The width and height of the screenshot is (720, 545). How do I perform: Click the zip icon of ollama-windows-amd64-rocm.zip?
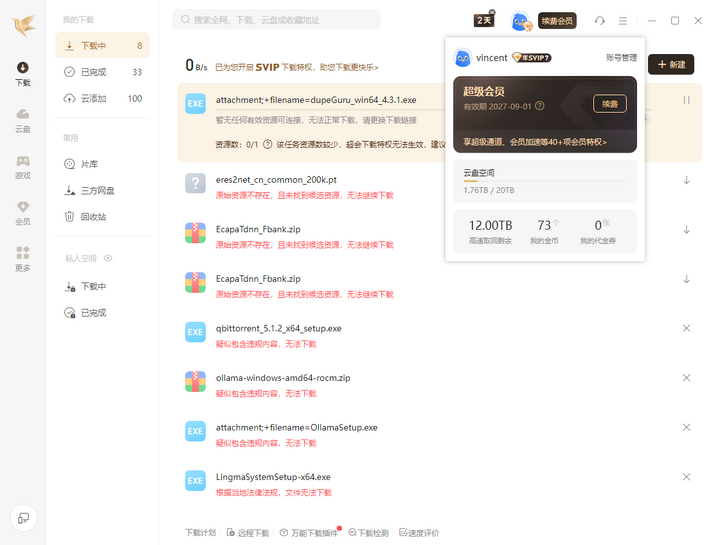pyautogui.click(x=195, y=382)
